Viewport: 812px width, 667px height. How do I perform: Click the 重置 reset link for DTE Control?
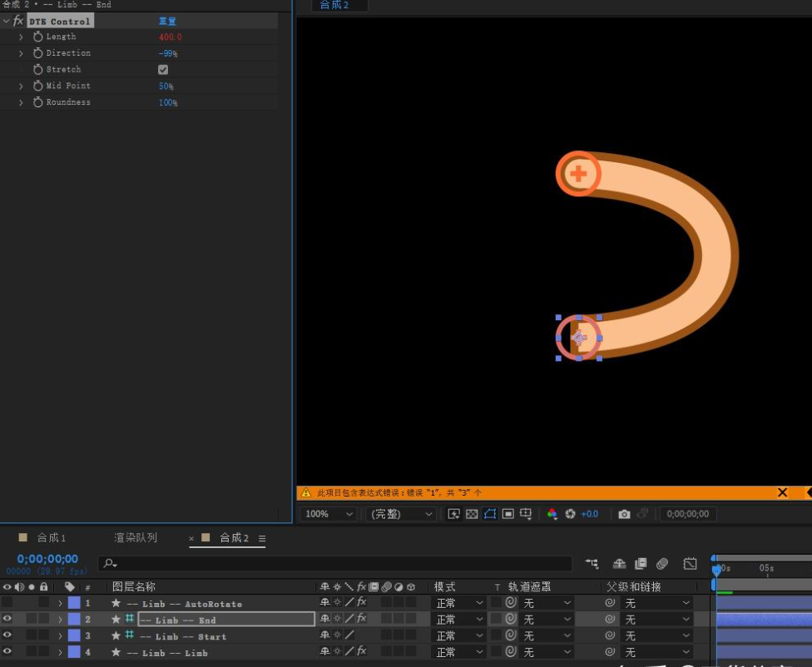pyautogui.click(x=167, y=21)
